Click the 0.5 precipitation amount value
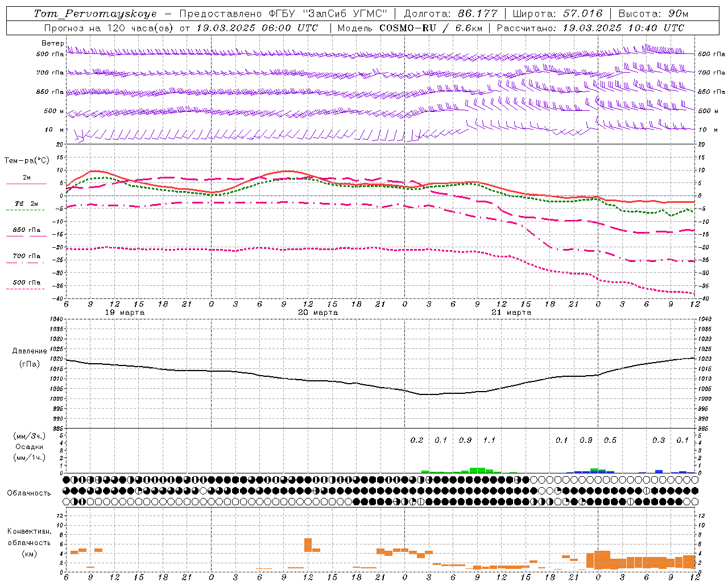Image resolution: width=728 pixels, height=582 pixels. click(610, 440)
